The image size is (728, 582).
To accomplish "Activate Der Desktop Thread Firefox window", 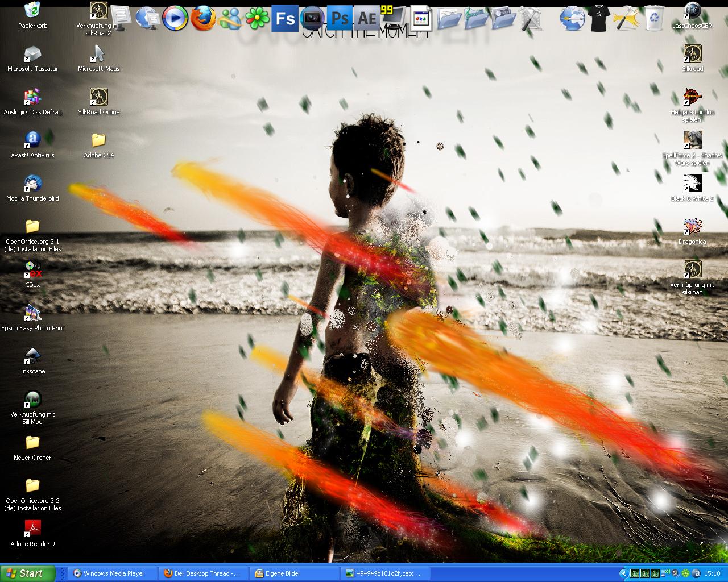I will (x=202, y=573).
